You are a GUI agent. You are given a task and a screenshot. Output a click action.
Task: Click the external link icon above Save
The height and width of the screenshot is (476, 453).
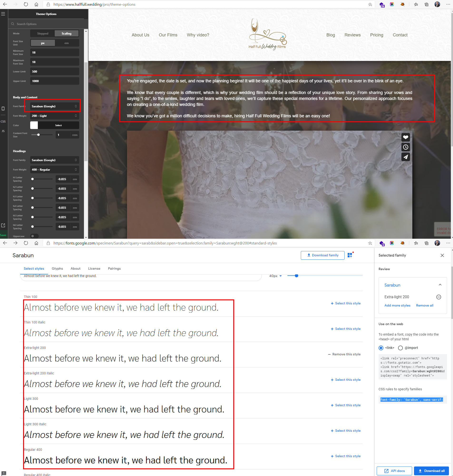click(3, 225)
